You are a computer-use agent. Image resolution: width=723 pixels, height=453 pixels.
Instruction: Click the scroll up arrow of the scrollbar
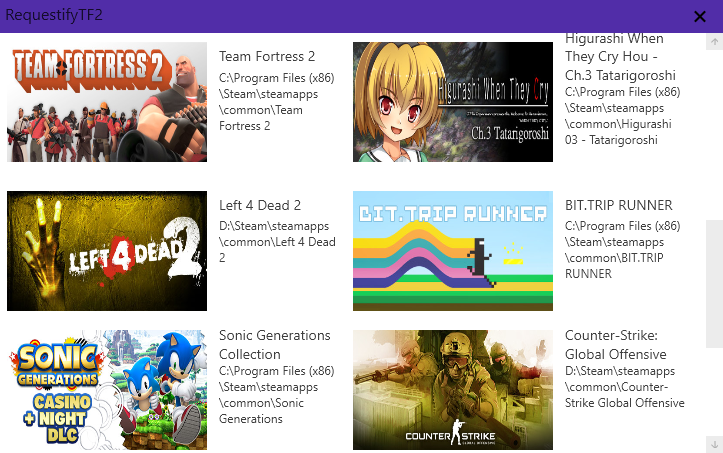[714, 42]
